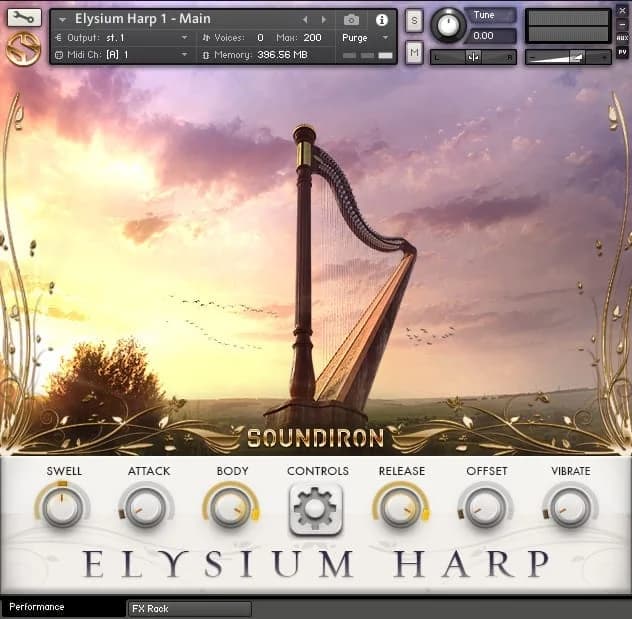This screenshot has height=619, width=632.
Task: Minimize the instrument header view
Action: click(622, 25)
